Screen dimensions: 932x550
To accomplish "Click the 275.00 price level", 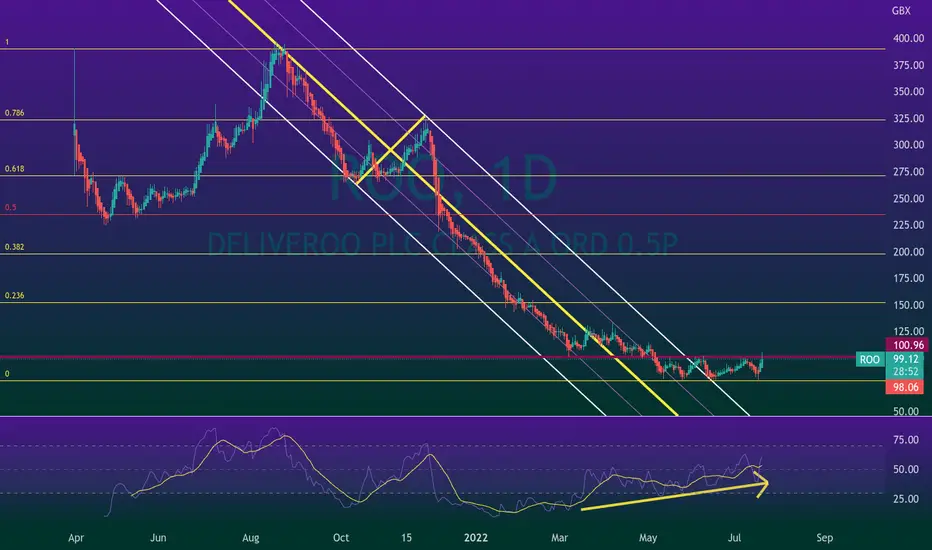I will click(x=909, y=172).
